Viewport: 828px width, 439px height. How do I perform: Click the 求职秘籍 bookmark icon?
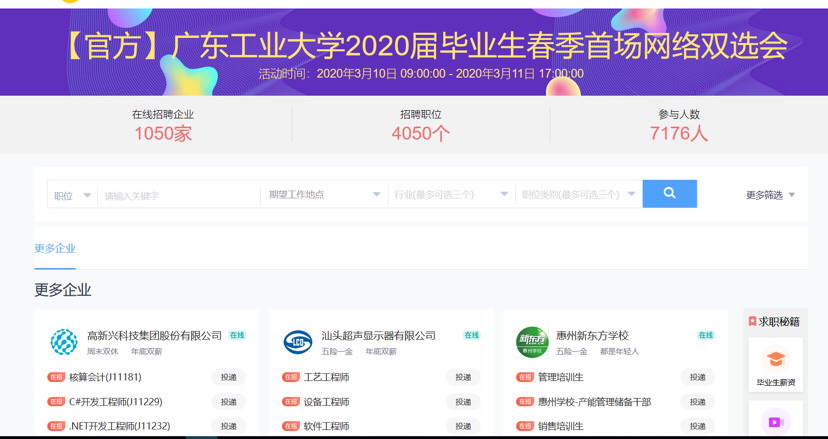click(x=752, y=321)
